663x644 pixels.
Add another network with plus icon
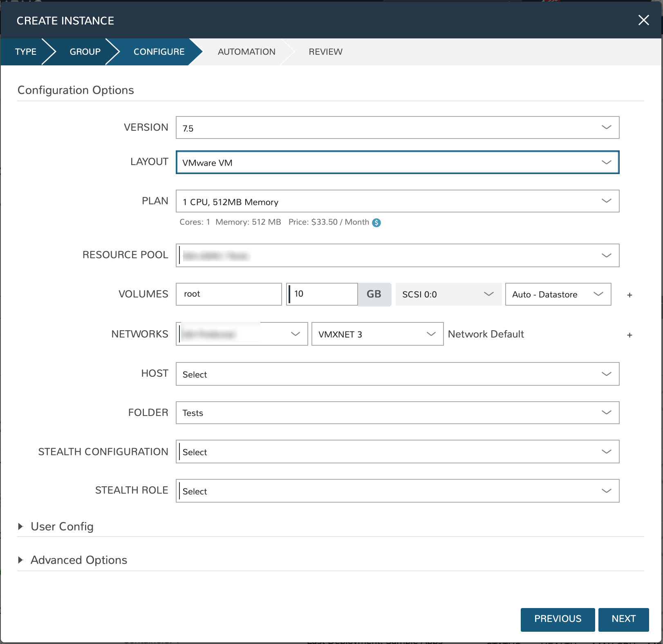coord(629,335)
